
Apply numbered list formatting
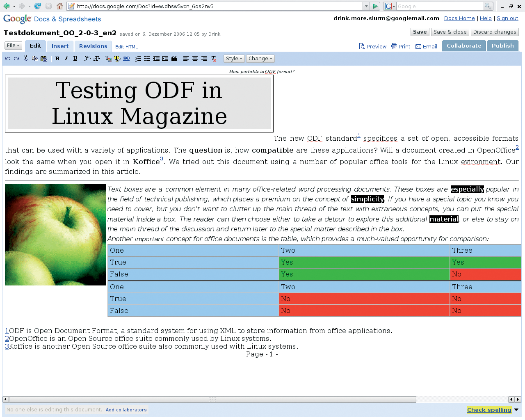(x=138, y=59)
